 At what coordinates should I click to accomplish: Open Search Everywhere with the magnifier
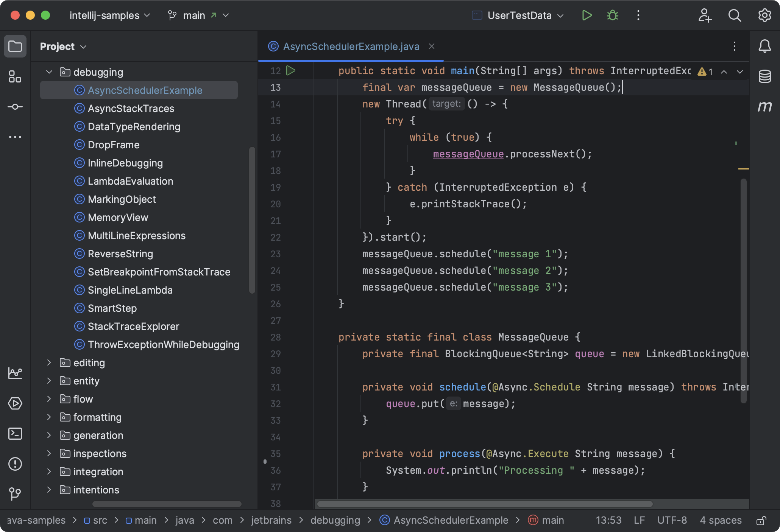(734, 16)
